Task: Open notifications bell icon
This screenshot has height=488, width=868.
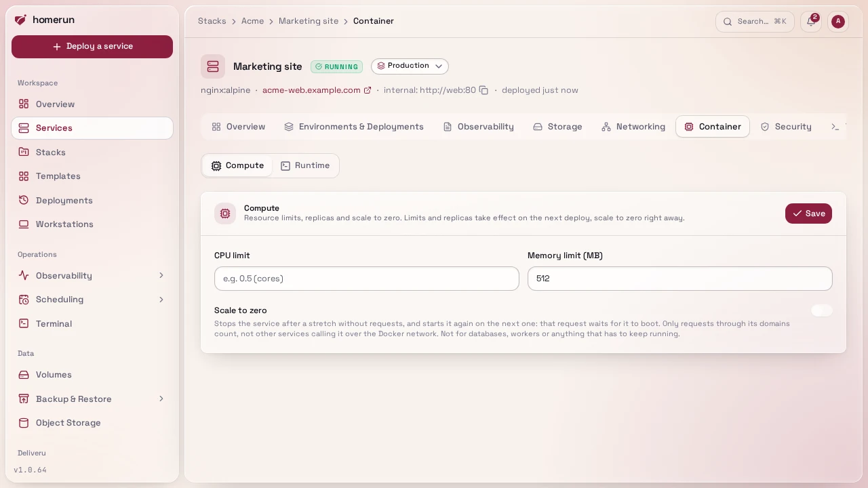Action: pos(811,22)
